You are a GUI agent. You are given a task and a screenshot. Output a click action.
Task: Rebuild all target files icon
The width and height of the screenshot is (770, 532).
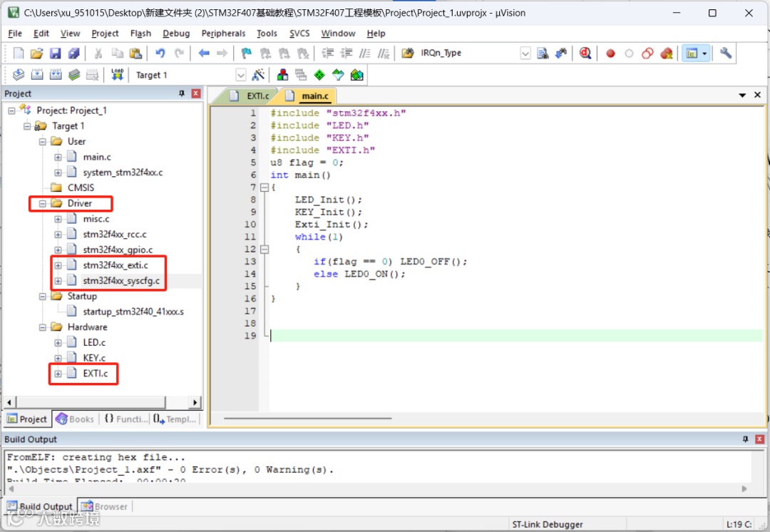tap(56, 75)
